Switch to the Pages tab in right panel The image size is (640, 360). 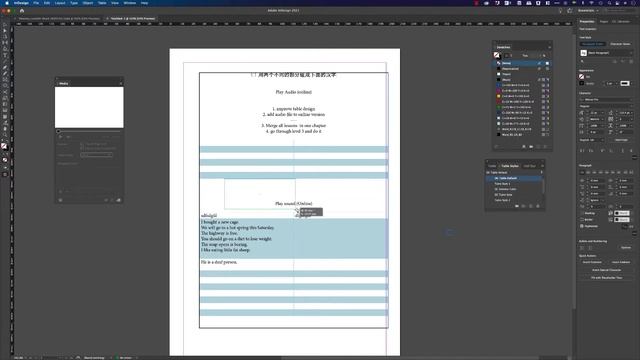coord(604,22)
